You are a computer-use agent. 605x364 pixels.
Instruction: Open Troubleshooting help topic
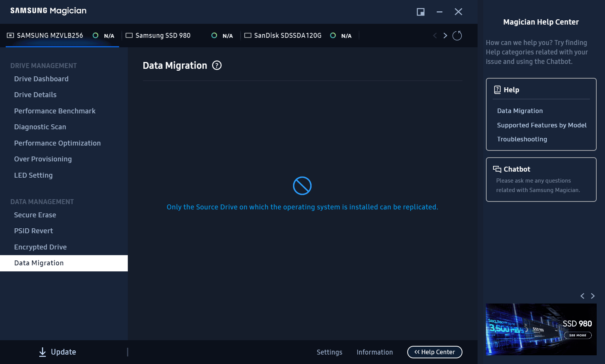(522, 139)
